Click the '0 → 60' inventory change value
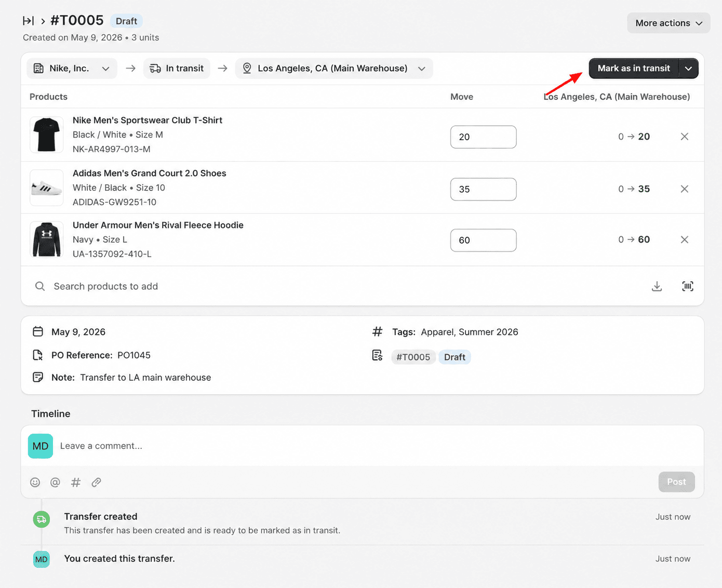722x588 pixels. point(634,239)
